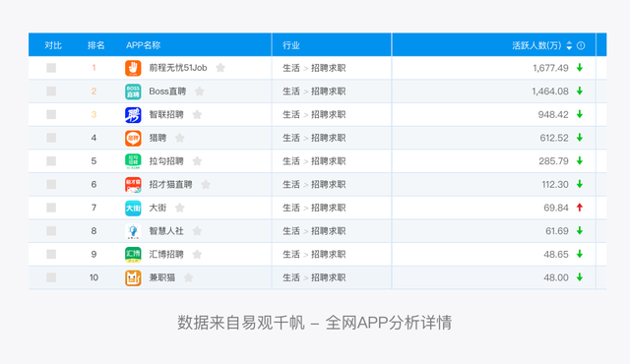This screenshot has height=364, width=630.
Task: Click the 猎聘 app icon
Action: [x=133, y=138]
